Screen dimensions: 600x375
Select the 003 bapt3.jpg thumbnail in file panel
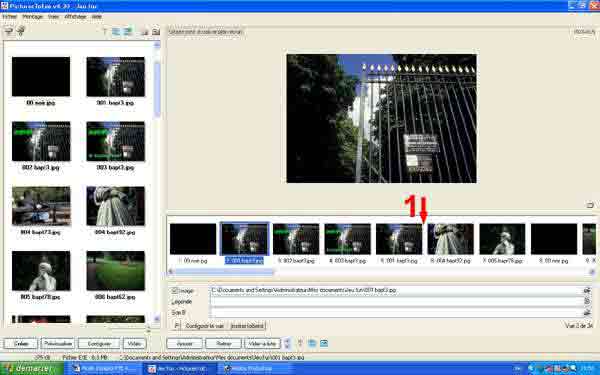tap(116, 141)
